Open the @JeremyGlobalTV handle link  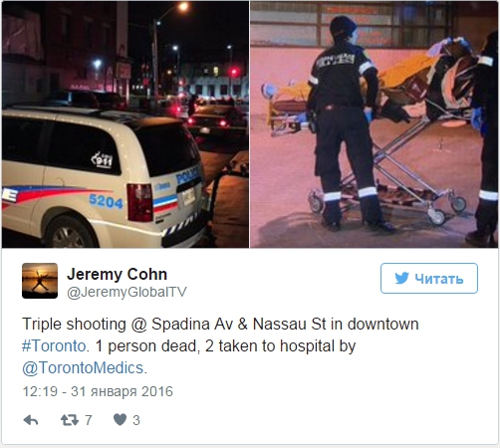point(126,292)
